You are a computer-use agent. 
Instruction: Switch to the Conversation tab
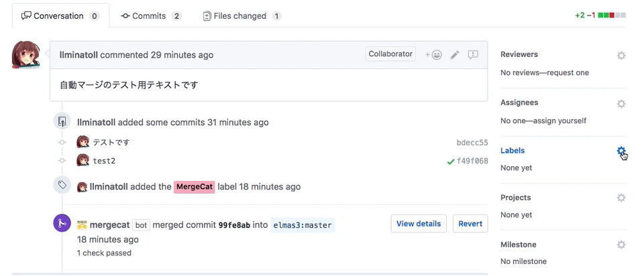pos(59,15)
